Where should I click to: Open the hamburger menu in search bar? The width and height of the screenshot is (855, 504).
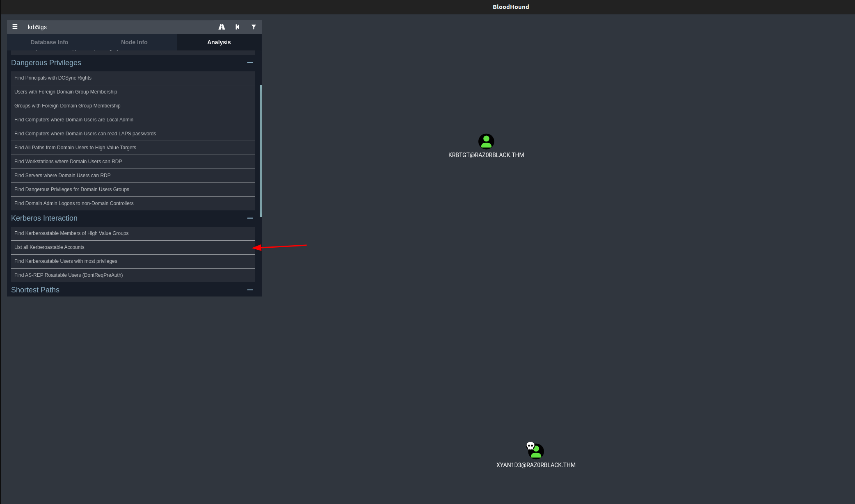pyautogui.click(x=15, y=27)
